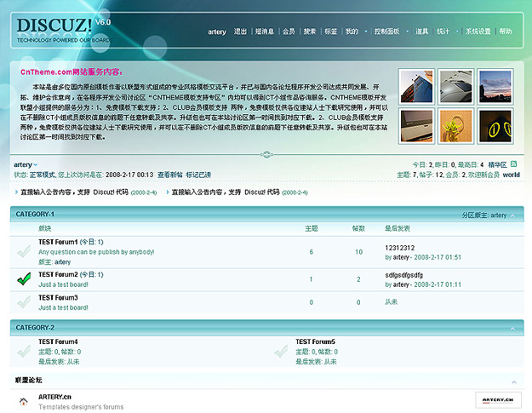The image size is (532, 413).
Task: Click the 查看新帖 link
Action: pyautogui.click(x=169, y=175)
